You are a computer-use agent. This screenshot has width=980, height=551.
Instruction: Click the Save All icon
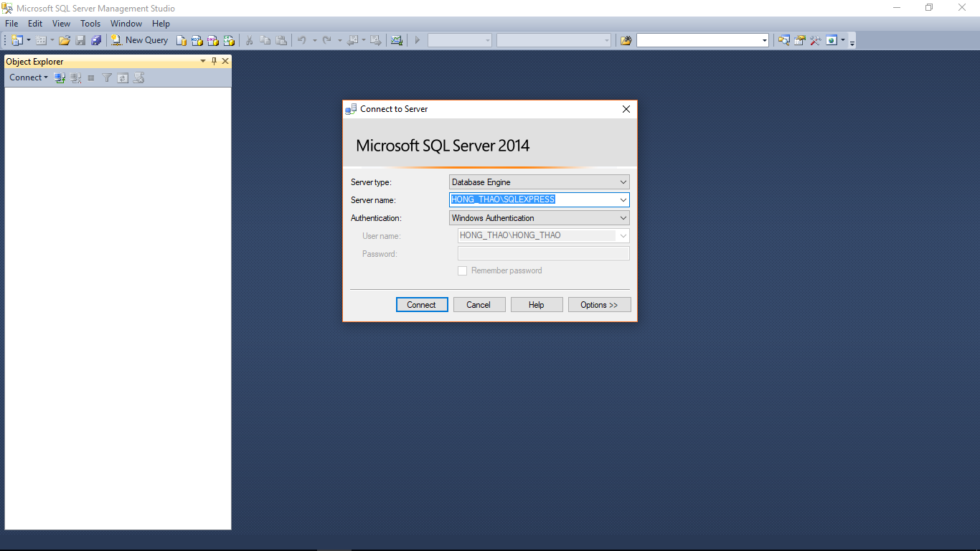click(96, 40)
